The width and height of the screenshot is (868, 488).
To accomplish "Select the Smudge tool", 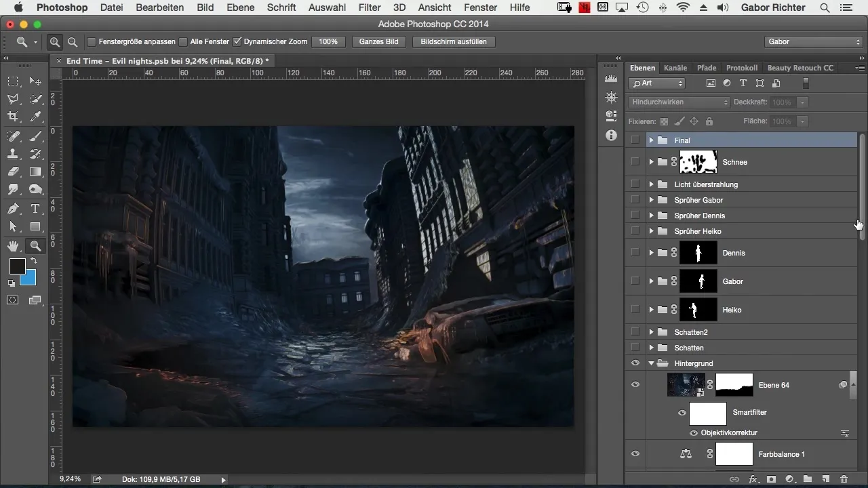I will pyautogui.click(x=13, y=189).
